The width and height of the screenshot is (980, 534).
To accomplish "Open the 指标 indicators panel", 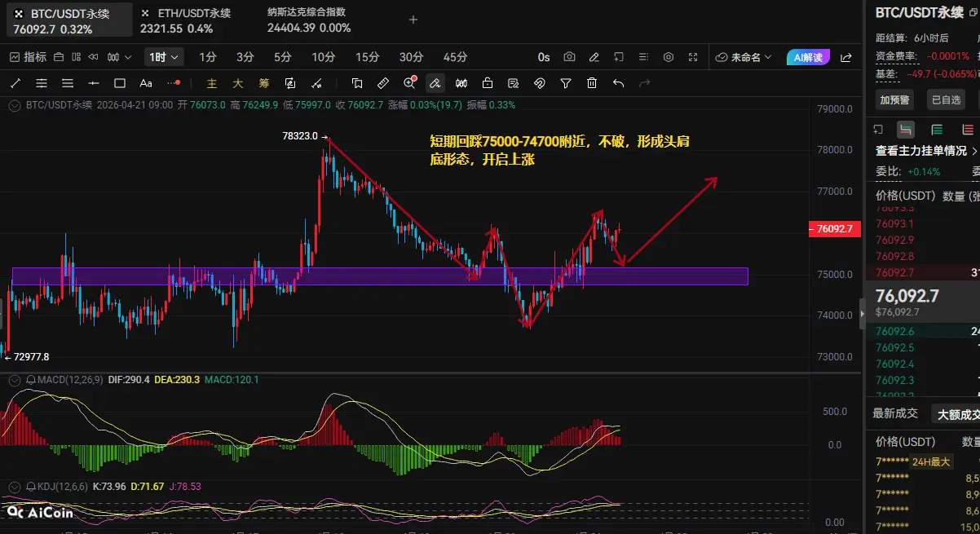I will coord(27,57).
